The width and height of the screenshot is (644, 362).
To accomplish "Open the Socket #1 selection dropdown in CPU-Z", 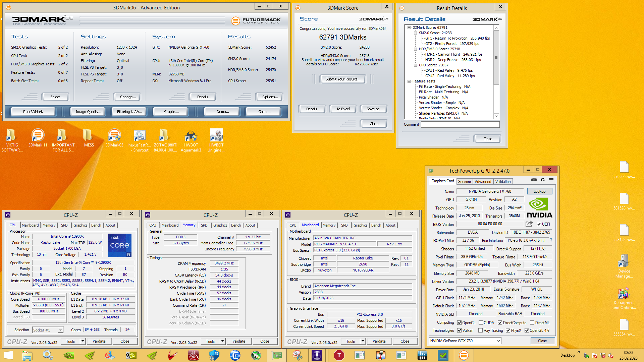I will click(48, 330).
